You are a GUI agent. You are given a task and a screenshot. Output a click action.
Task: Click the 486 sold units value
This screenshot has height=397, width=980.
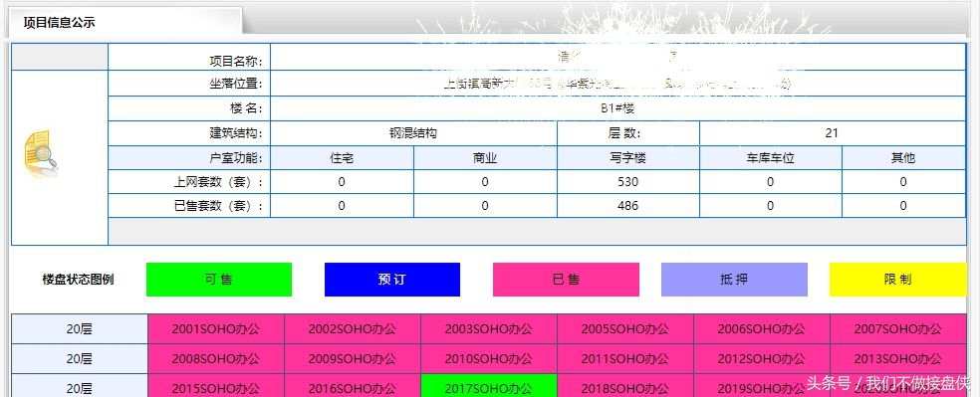click(x=627, y=206)
